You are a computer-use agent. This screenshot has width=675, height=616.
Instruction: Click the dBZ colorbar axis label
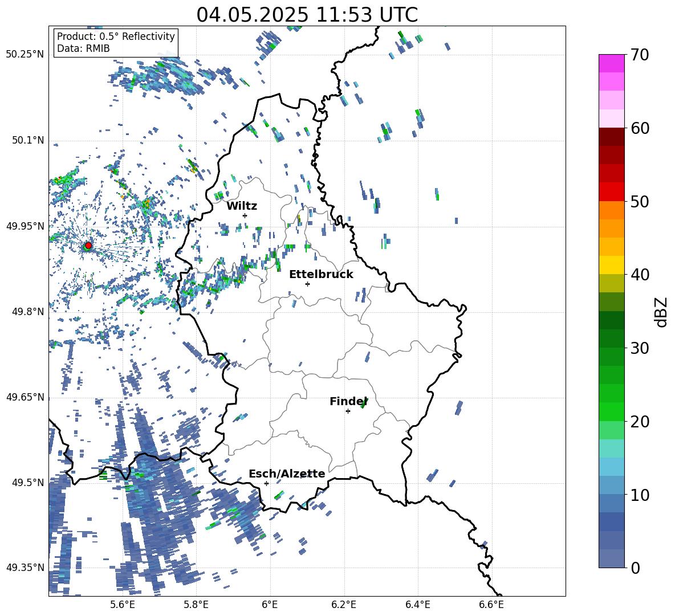662,312
